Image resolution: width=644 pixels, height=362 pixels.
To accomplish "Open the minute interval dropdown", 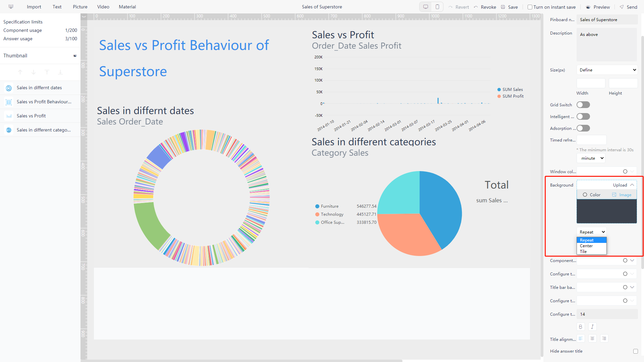I will (591, 158).
